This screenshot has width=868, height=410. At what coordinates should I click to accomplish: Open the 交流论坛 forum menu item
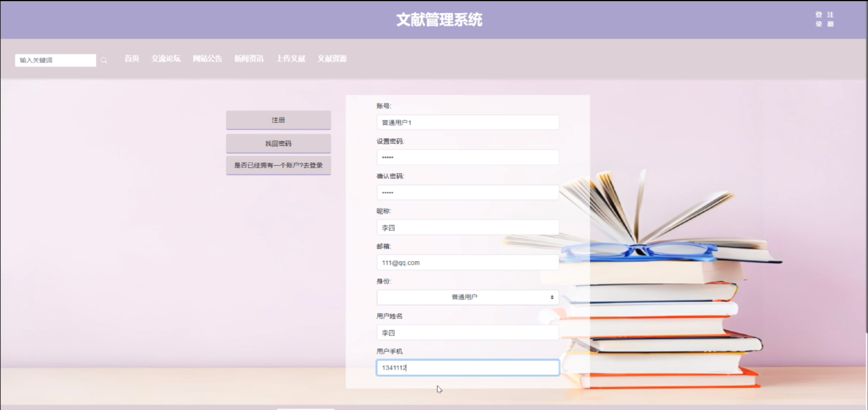click(166, 58)
